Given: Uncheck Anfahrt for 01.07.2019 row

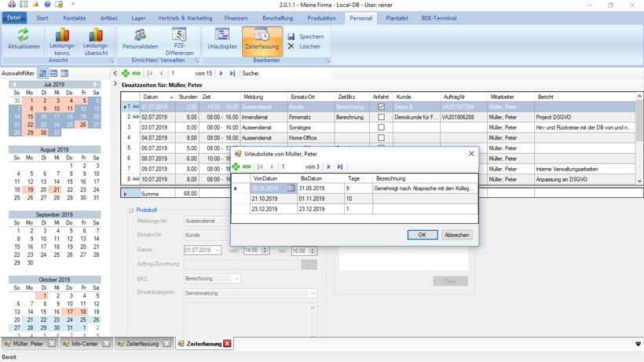Looking at the screenshot, I should [x=381, y=107].
